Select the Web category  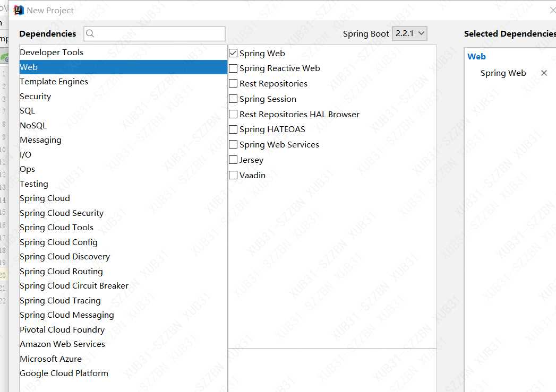123,67
